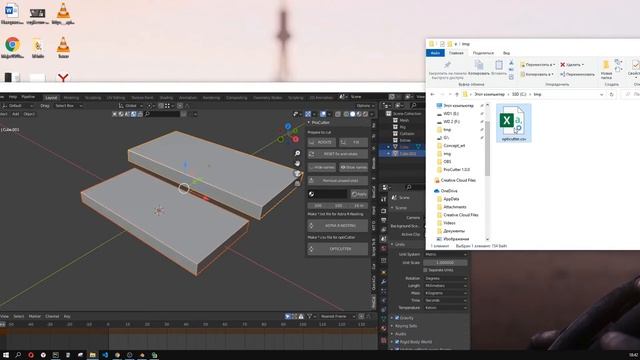
Task: Click the Hide names button
Action: (x=322, y=167)
